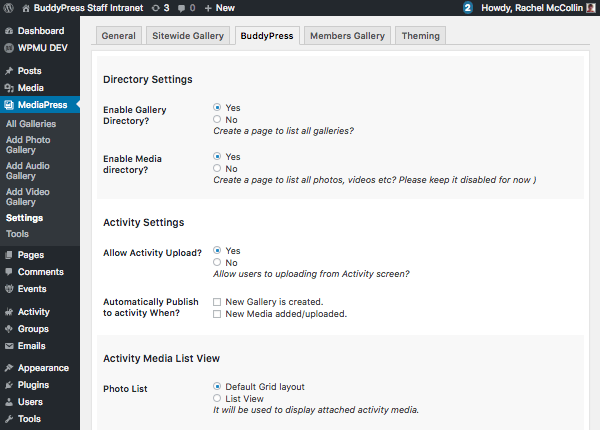Select Yes for Enable Gallery Directory
The image size is (600, 430).
coord(217,108)
